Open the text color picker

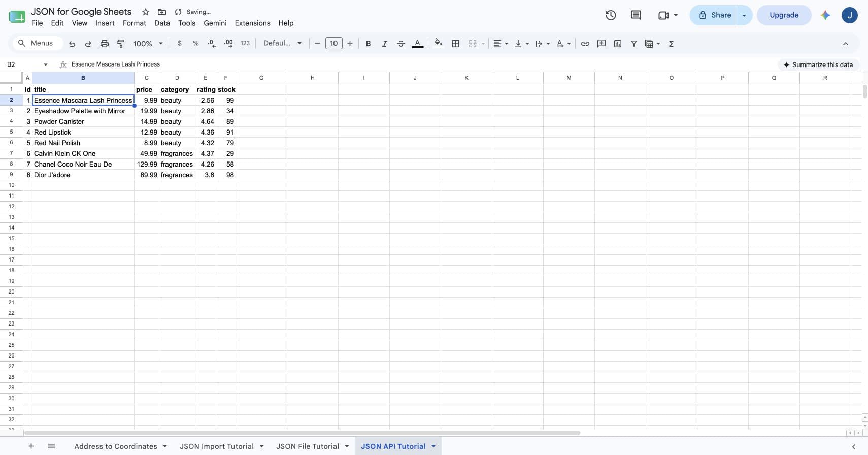pos(418,44)
